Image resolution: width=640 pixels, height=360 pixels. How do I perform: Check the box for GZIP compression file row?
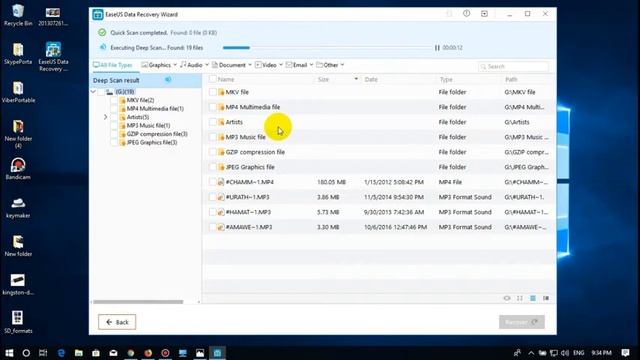(213, 152)
